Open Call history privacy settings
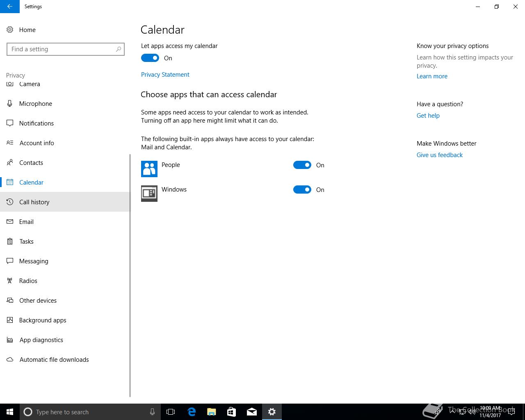The height and width of the screenshot is (420, 525). [x=65, y=202]
